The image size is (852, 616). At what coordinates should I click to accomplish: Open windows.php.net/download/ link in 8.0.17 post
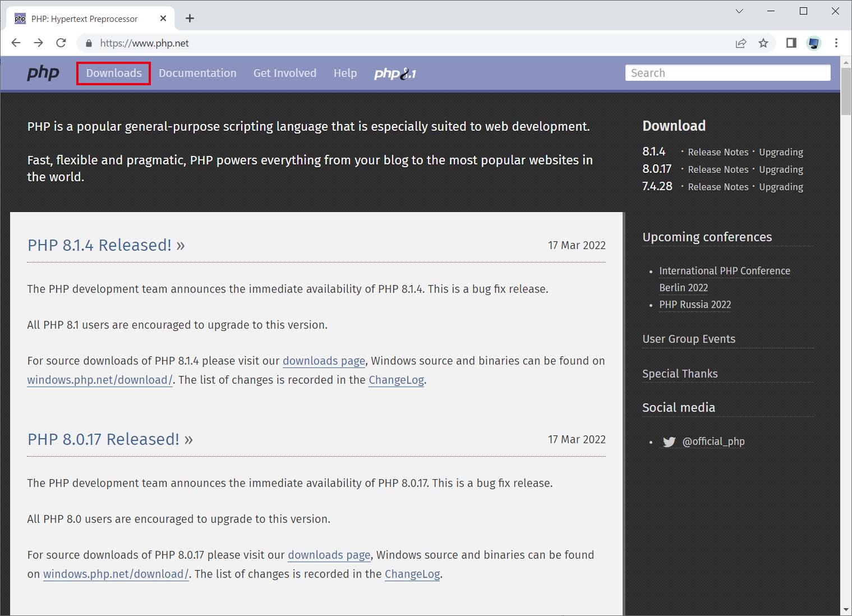point(116,574)
